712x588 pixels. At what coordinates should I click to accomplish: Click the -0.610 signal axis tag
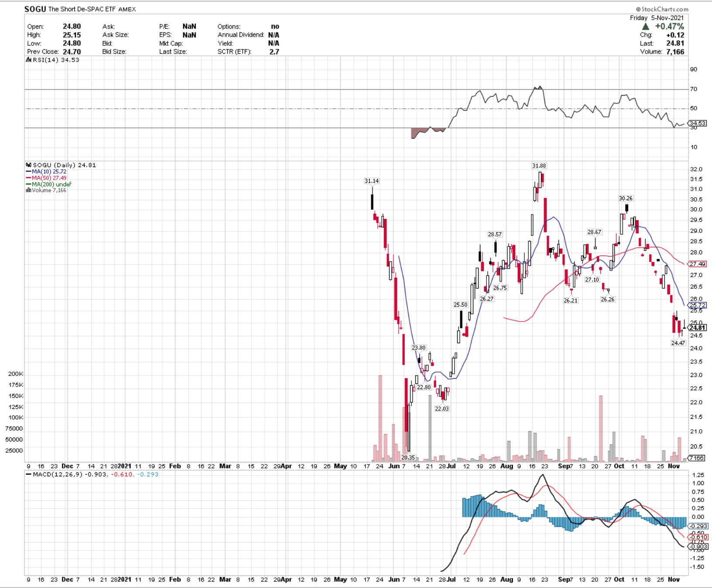pos(698,537)
